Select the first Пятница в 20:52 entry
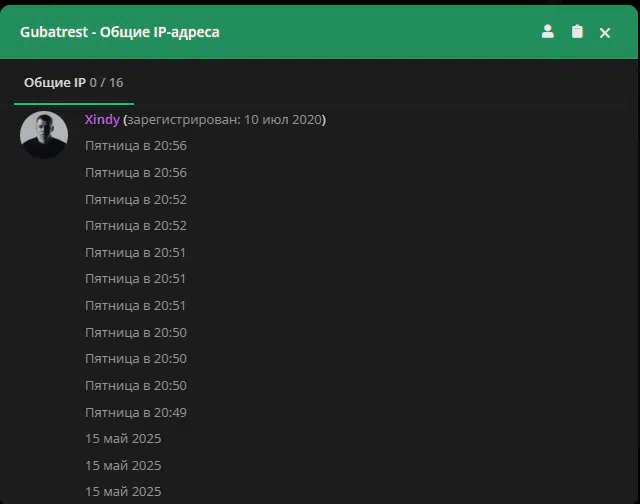Image resolution: width=640 pixels, height=504 pixels. 136,200
